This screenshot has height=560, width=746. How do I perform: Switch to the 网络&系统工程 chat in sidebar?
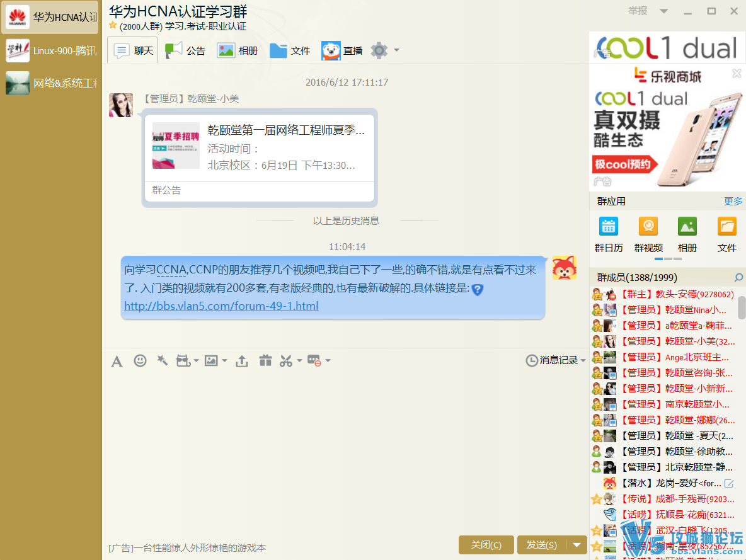click(x=50, y=83)
